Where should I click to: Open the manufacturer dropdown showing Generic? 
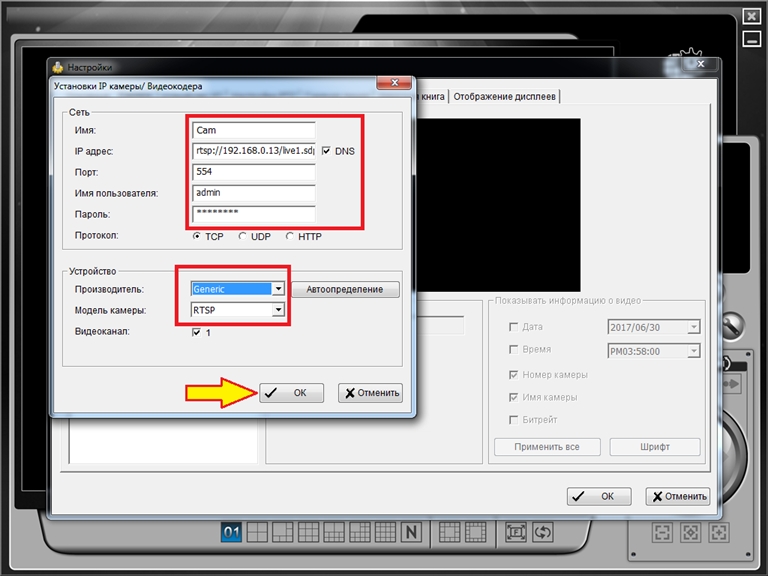coord(279,289)
